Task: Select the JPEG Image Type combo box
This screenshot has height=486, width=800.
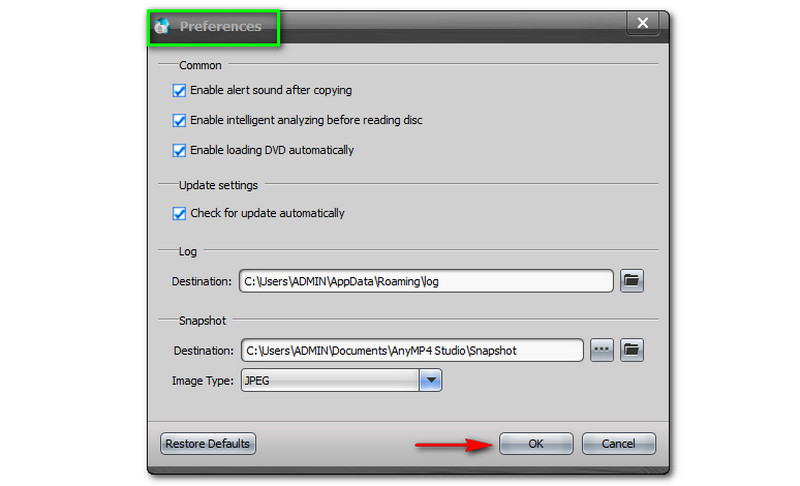Action: (341, 380)
